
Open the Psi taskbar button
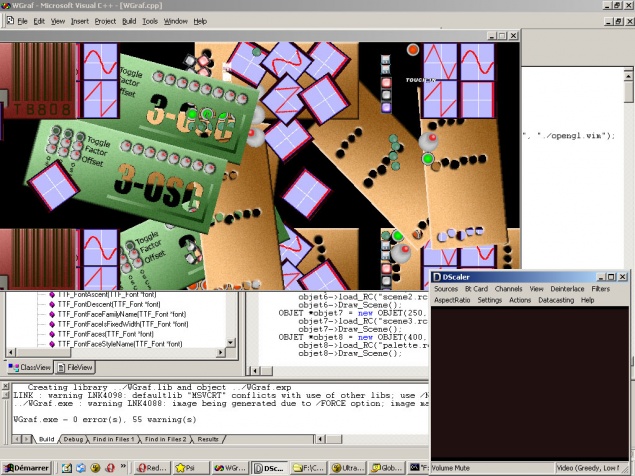tap(184, 467)
